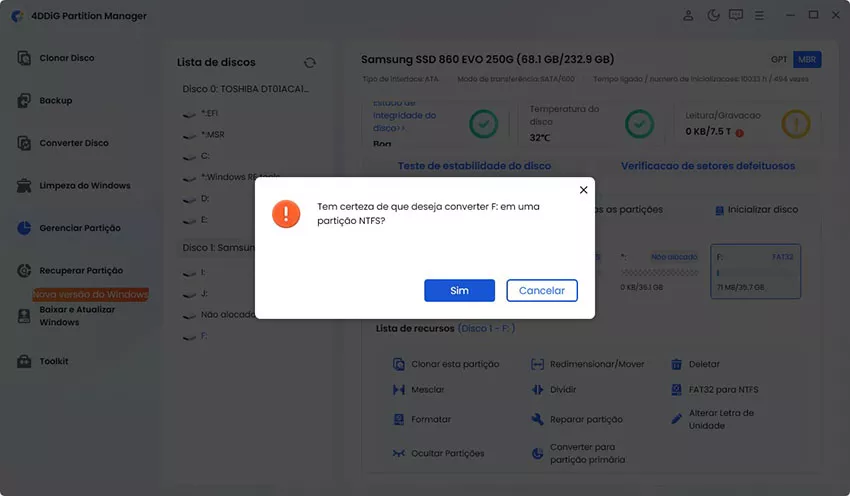This screenshot has width=850, height=496.
Task: Select the C: partition in the list
Action: (x=205, y=156)
